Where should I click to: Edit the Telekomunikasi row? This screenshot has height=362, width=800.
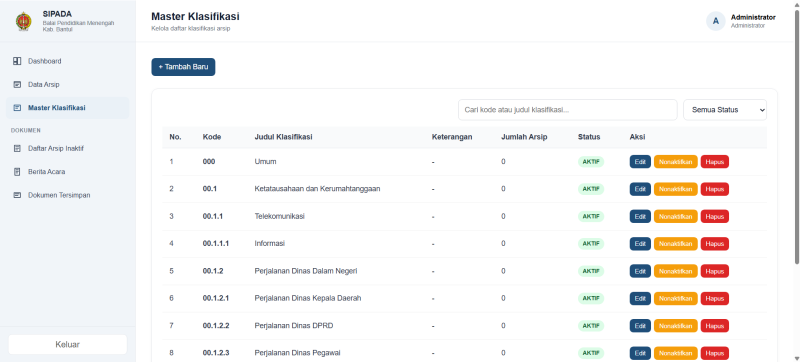(x=640, y=216)
